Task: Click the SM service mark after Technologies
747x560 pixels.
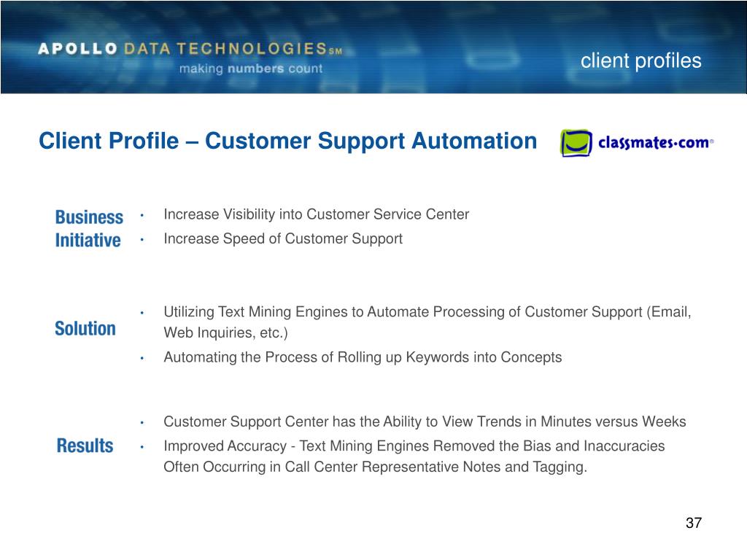Action: (x=336, y=51)
